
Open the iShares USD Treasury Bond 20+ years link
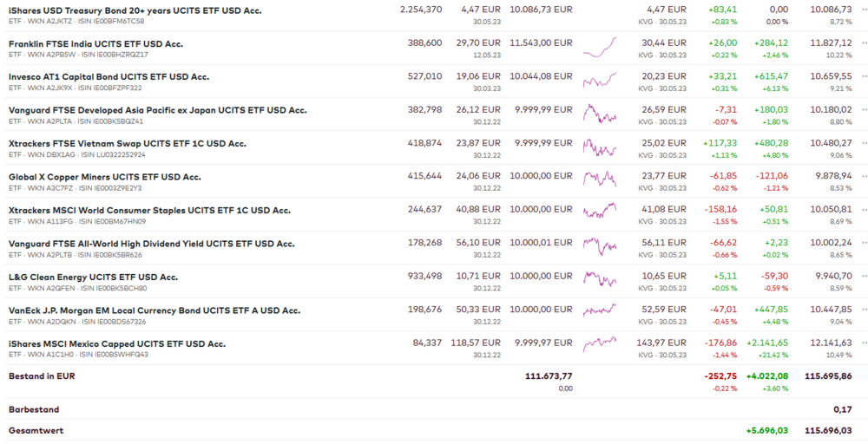[135, 10]
